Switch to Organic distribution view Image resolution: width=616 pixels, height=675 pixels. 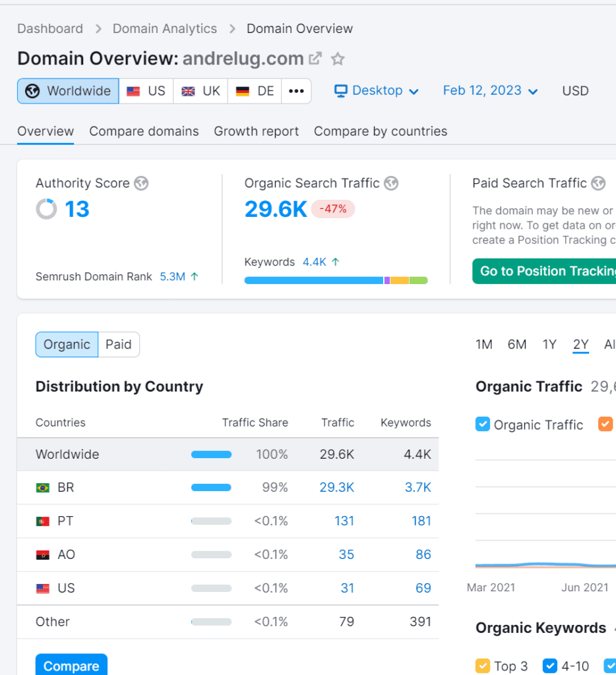pos(67,344)
